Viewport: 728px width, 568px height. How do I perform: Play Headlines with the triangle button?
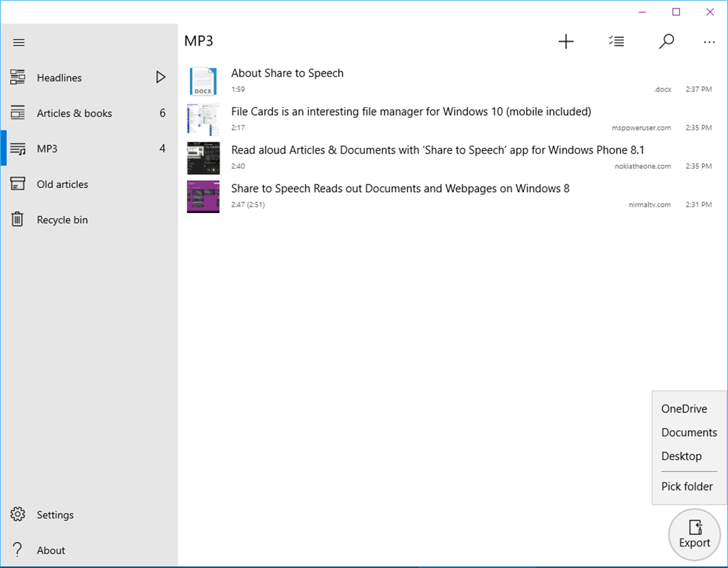pos(160,77)
